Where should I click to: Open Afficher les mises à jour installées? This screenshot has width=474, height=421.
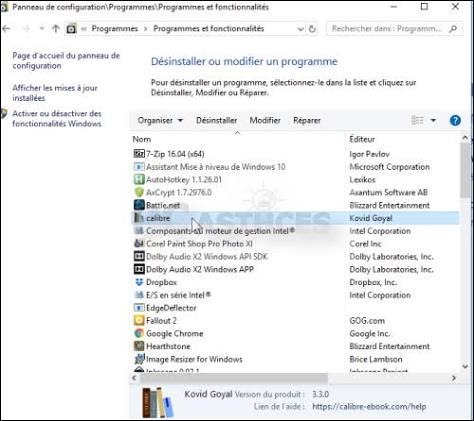[x=55, y=93]
